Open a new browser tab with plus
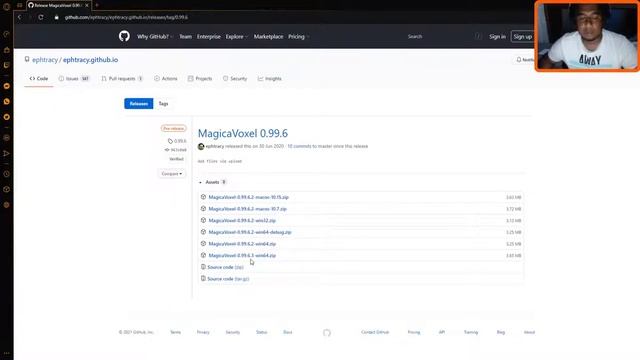 tap(97, 5)
